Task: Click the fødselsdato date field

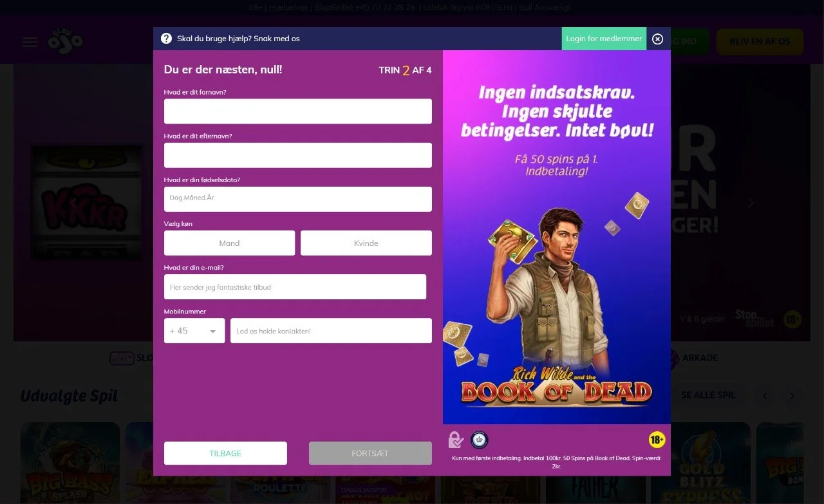Action: [x=298, y=199]
